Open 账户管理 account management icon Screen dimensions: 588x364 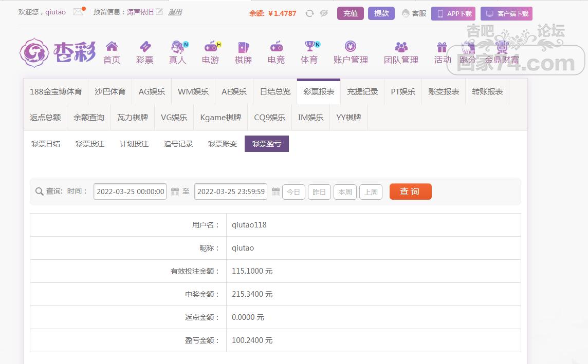351,47
